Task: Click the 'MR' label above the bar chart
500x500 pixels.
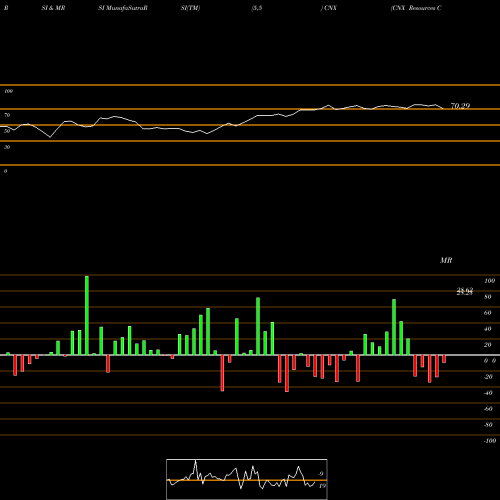Action: click(446, 260)
